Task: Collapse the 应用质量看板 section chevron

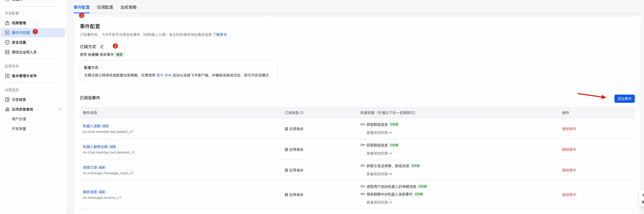Action: point(60,109)
